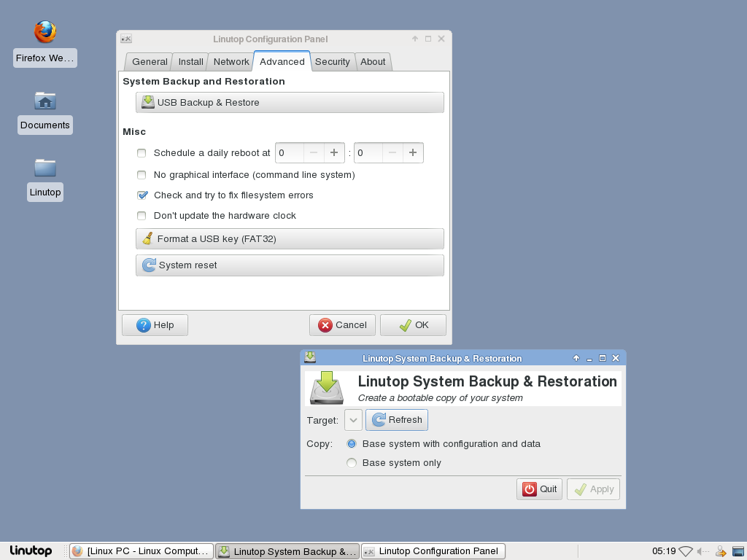Image resolution: width=747 pixels, height=560 pixels.
Task: Roll up the Linutop Configuration Panel window
Action: pos(415,39)
